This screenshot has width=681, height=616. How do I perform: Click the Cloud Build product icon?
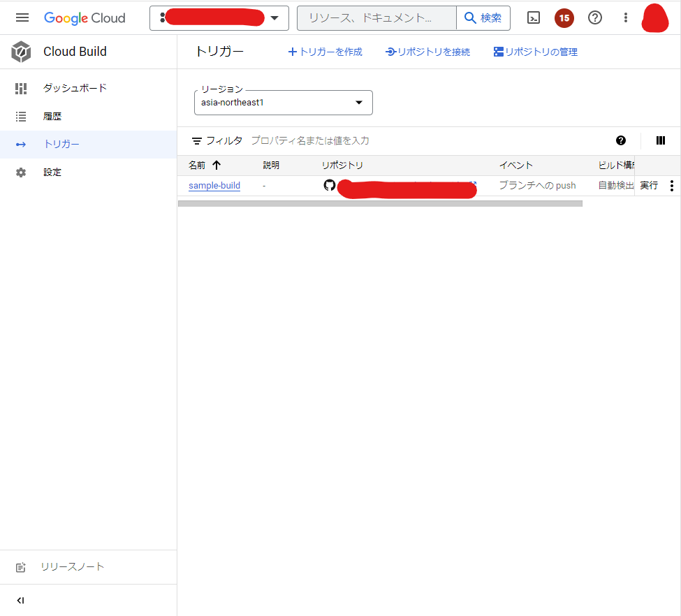tap(20, 51)
